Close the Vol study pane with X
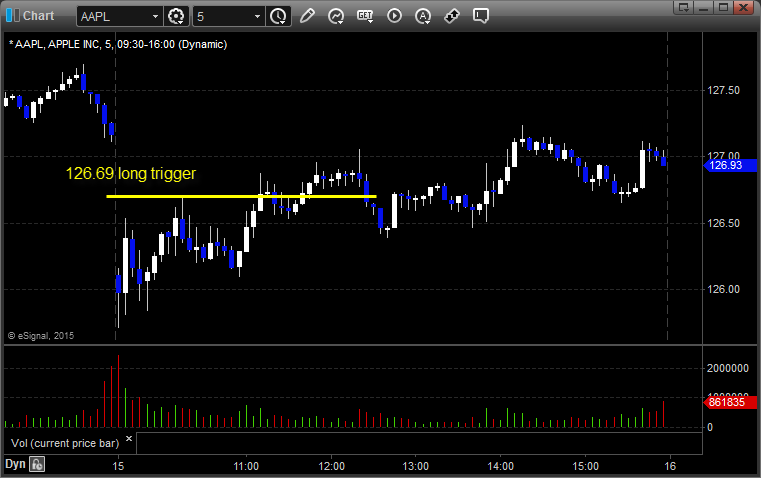This screenshot has width=761, height=478. pos(129,439)
